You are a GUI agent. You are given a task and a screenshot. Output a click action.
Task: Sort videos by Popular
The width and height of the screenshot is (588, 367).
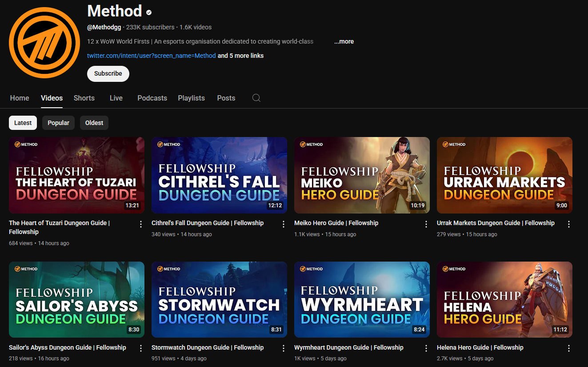[58, 123]
